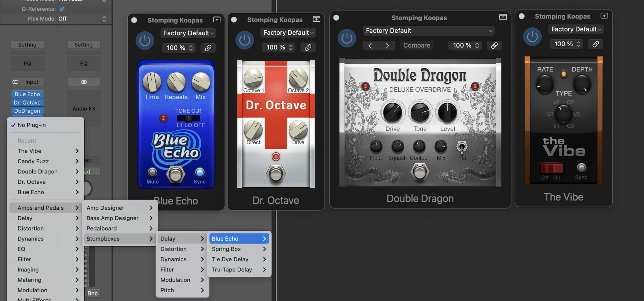Expand Blue Echo plugin window view icon

point(217,20)
